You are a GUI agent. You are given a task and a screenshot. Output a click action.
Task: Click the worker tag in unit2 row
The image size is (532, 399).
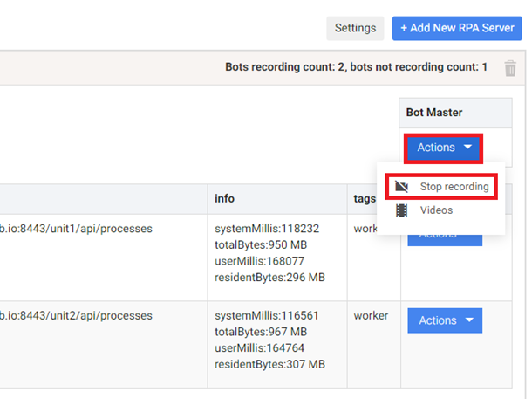pos(371,315)
